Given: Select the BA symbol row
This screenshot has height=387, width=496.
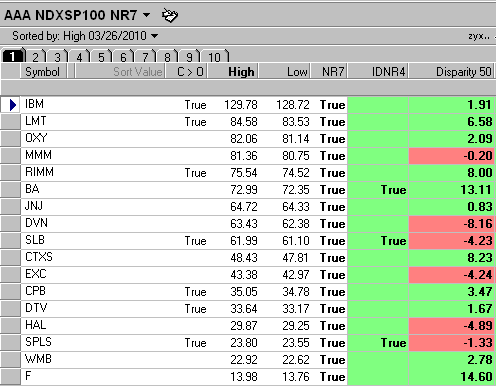Looking at the screenshot, I should coord(32,189).
